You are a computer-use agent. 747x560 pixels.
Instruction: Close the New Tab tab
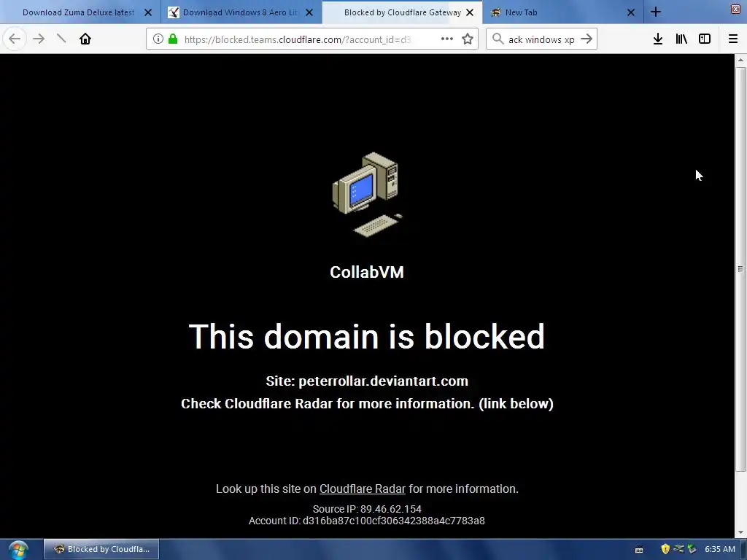(631, 12)
